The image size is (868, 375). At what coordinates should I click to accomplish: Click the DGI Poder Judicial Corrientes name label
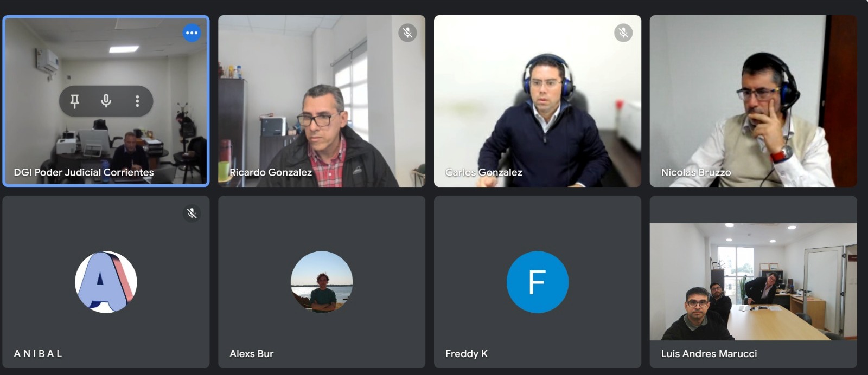[x=84, y=172]
